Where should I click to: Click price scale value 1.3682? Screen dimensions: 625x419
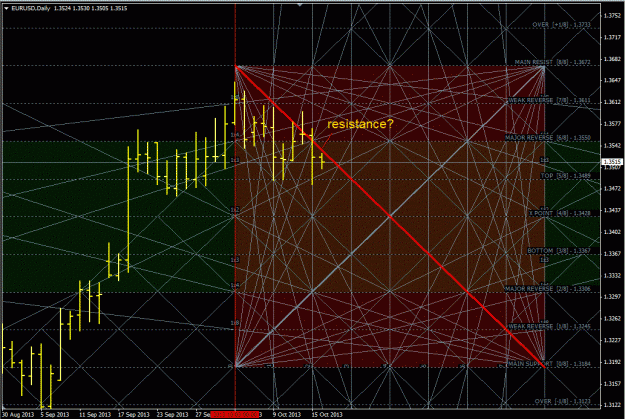coord(612,59)
